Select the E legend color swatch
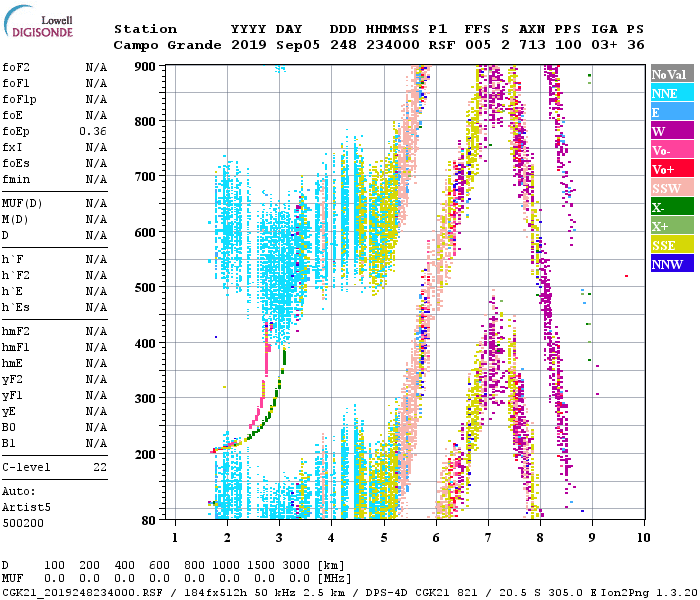The image size is (700, 600). [672, 112]
